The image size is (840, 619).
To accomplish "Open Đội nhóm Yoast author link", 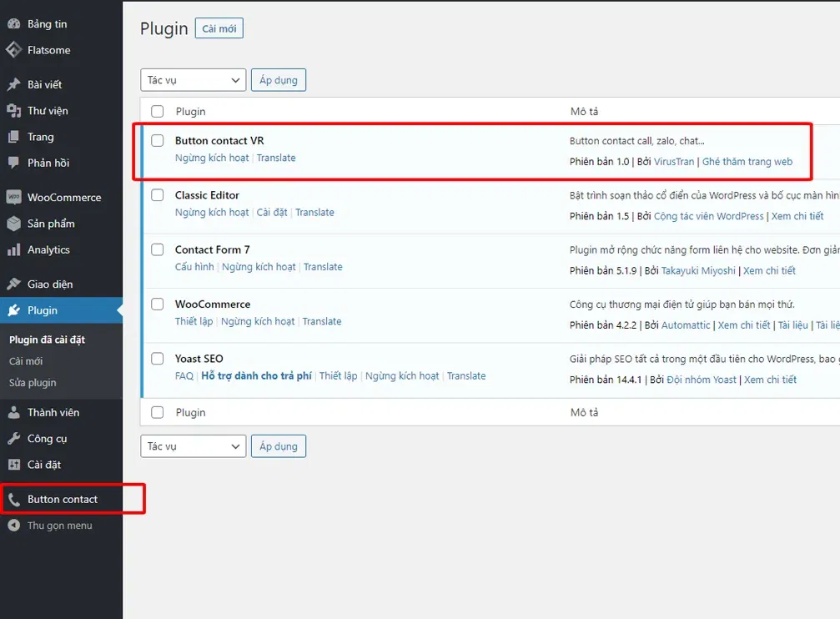I will tap(702, 380).
